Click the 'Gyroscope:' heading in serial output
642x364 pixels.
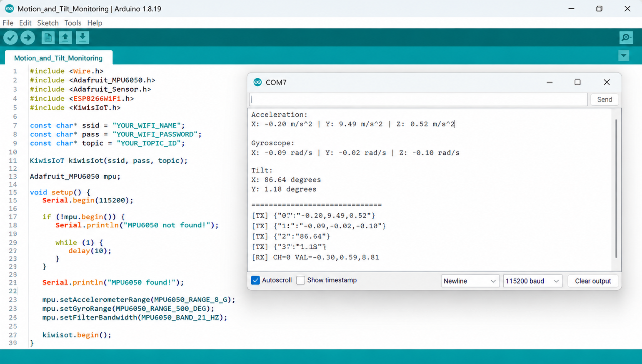(x=273, y=143)
